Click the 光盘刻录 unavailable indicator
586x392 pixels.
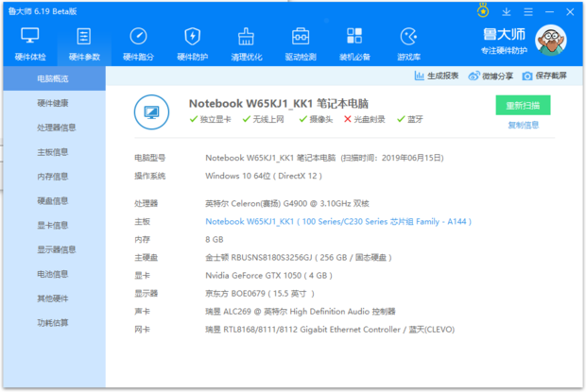coord(365,119)
